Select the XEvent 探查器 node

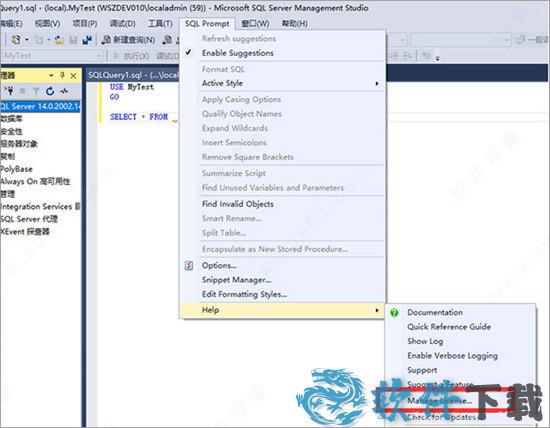click(25, 232)
